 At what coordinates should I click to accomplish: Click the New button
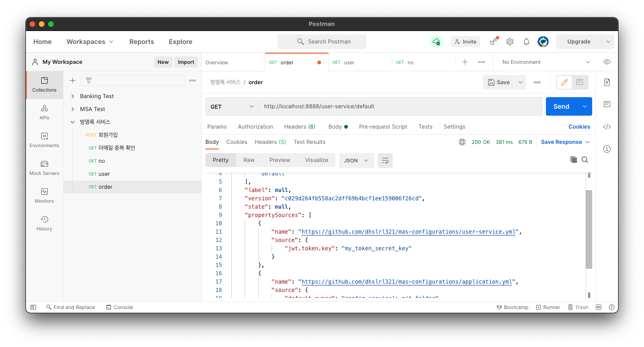(x=163, y=62)
